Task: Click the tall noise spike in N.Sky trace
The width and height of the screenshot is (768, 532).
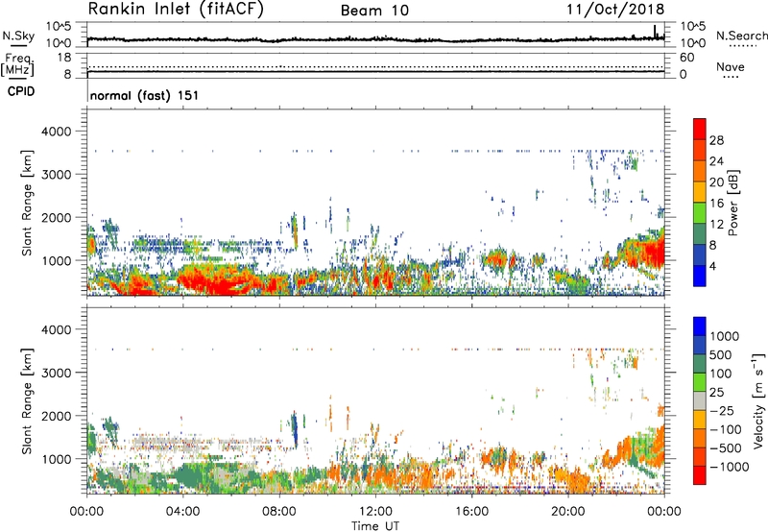Action: (x=655, y=32)
